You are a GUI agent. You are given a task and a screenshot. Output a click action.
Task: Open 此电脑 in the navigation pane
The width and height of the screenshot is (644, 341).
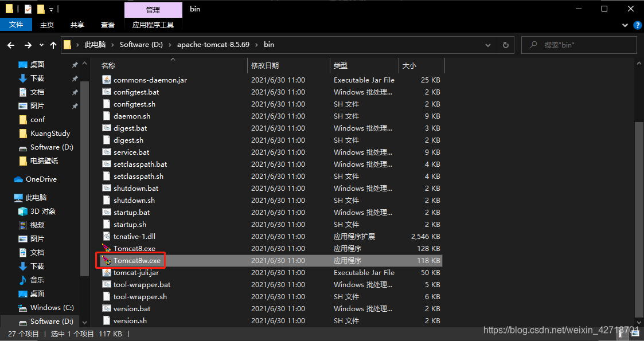click(x=31, y=197)
